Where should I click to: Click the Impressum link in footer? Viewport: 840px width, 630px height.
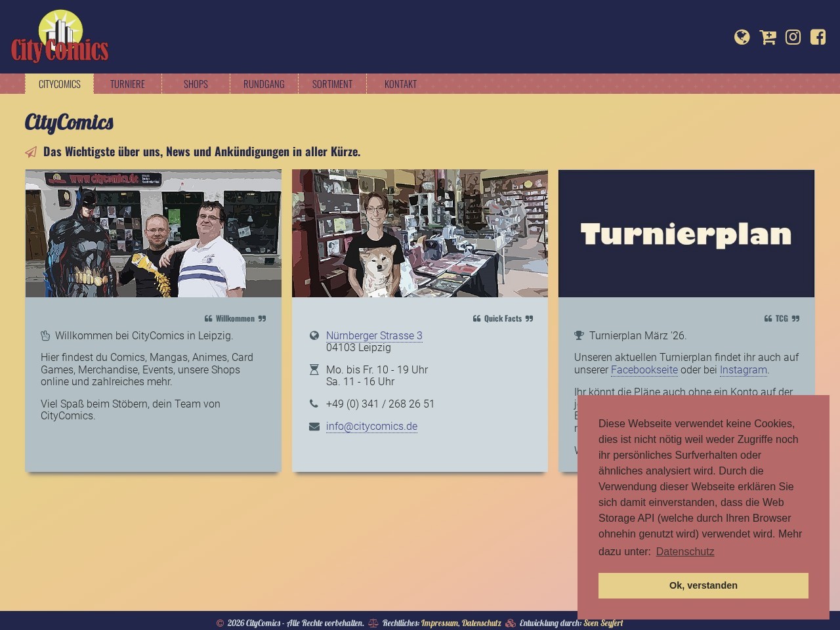click(439, 623)
